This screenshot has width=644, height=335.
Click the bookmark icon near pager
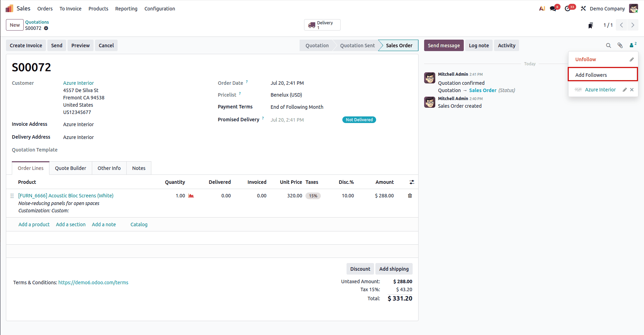(x=590, y=25)
